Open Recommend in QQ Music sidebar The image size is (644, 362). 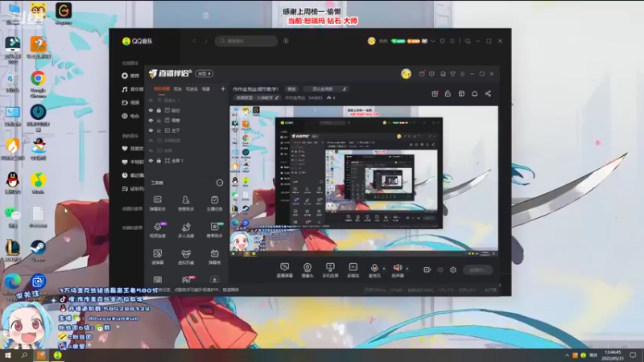(x=130, y=76)
